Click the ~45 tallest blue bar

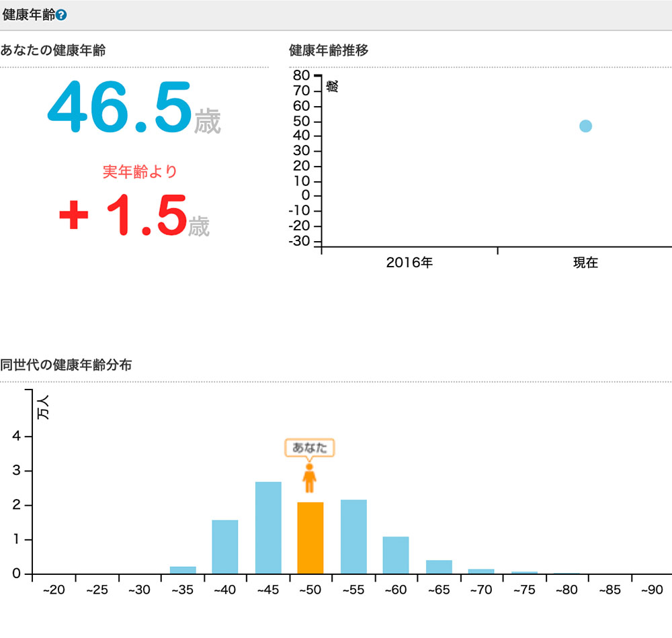pos(268,528)
